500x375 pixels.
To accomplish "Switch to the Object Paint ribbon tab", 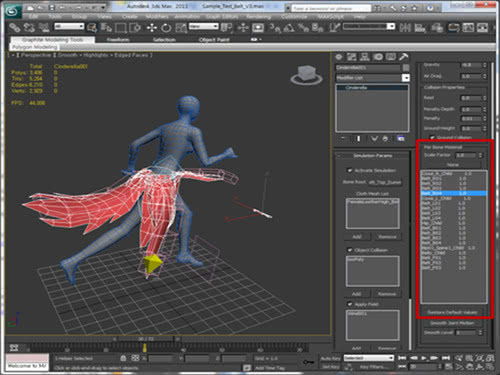I will pos(214,40).
